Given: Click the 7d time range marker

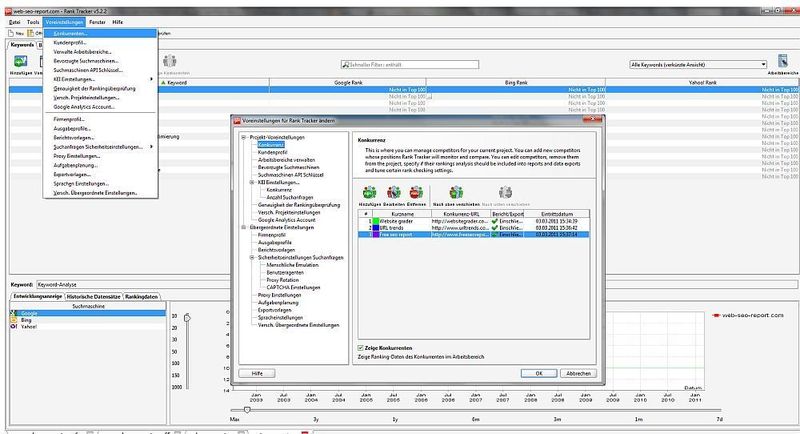Looking at the screenshot, I should (x=719, y=419).
